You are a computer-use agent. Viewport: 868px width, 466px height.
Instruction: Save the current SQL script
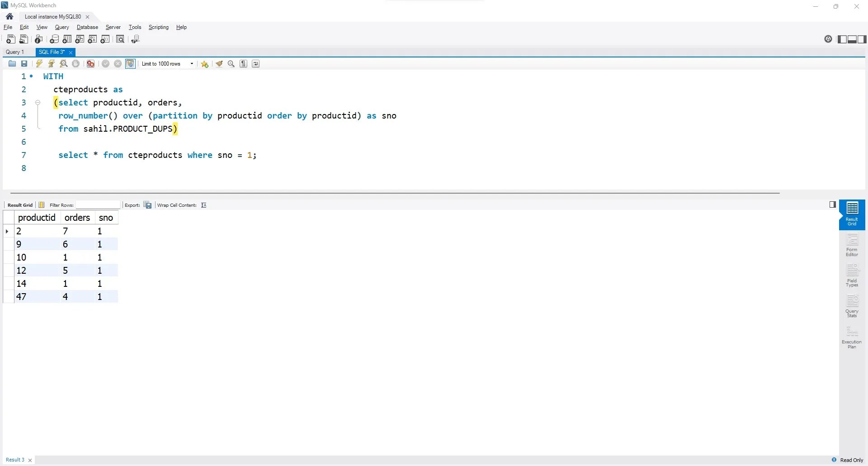(24, 64)
